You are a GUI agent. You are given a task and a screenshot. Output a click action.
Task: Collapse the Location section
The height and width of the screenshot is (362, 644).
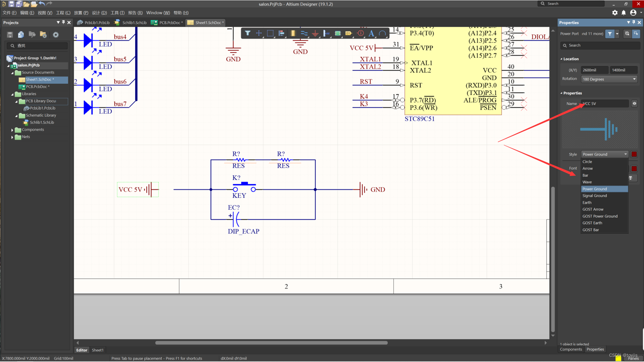point(561,59)
